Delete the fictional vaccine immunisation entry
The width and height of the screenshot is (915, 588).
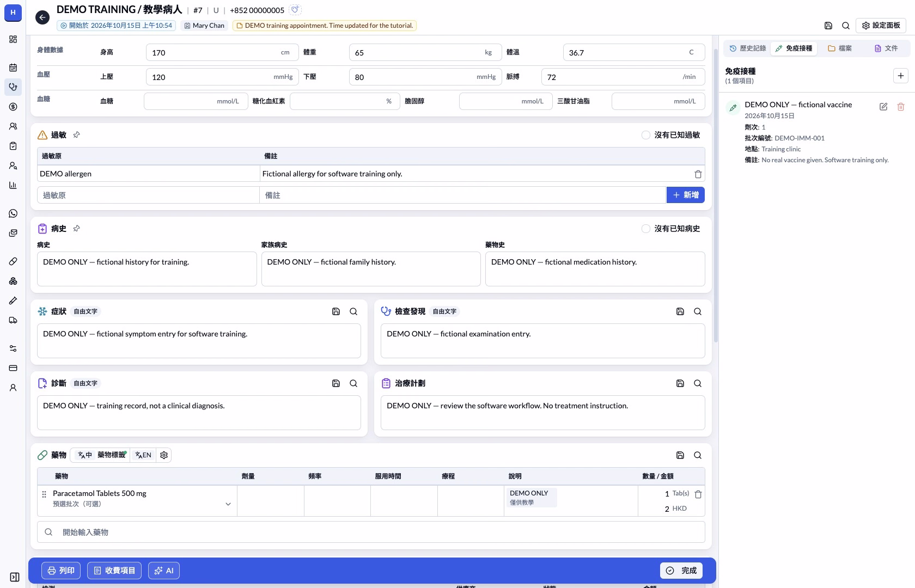[x=901, y=107]
